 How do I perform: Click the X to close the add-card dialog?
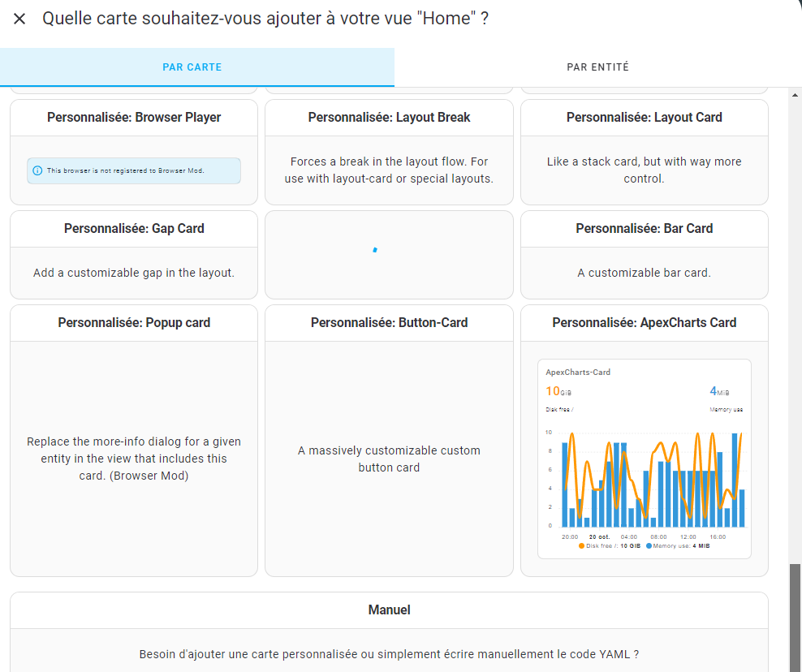coord(19,19)
